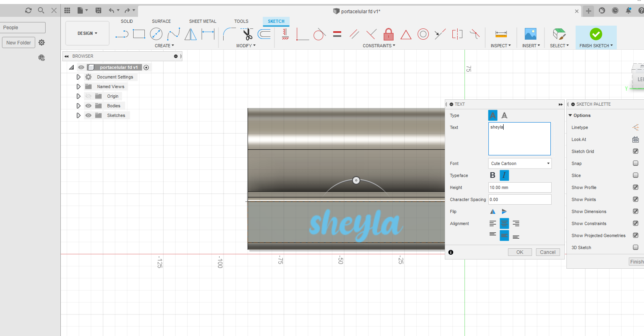This screenshot has width=644, height=336.
Task: Toggle the Show Constraints checkbox
Action: click(636, 223)
